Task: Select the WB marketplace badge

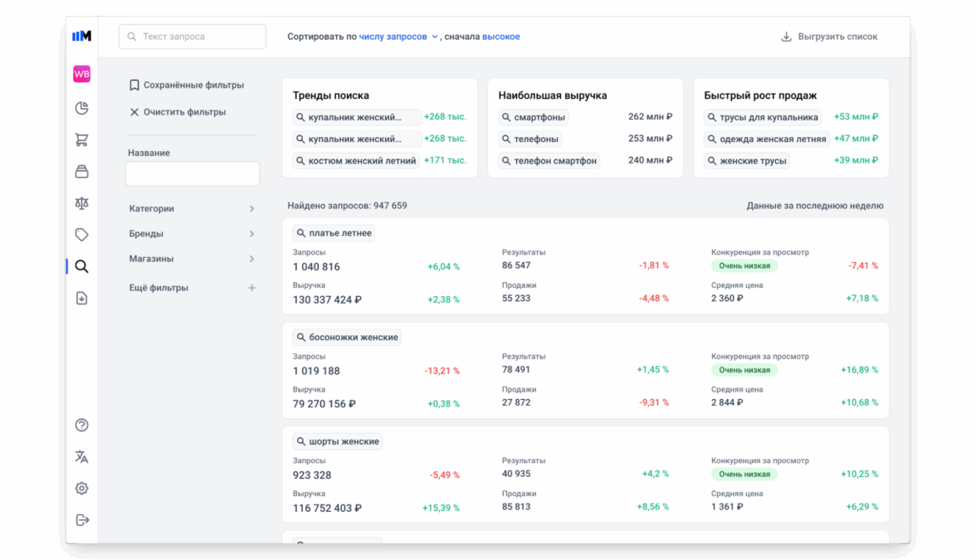Action: point(81,75)
